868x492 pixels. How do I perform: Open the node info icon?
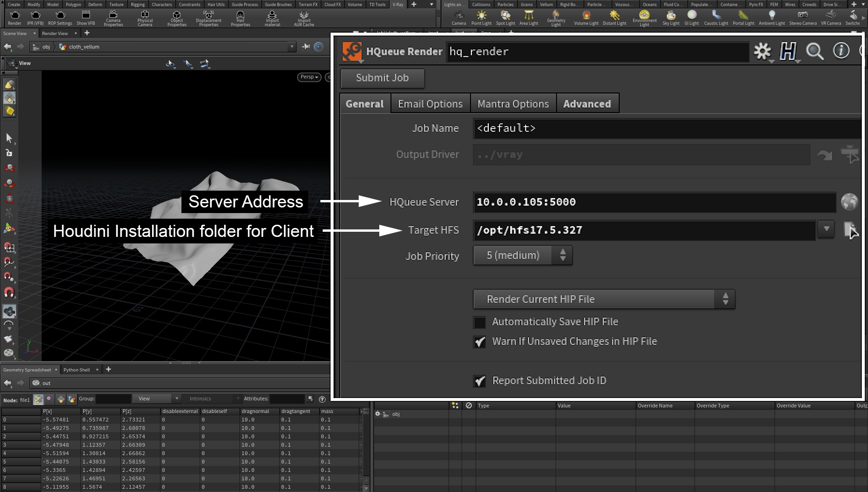click(x=841, y=50)
